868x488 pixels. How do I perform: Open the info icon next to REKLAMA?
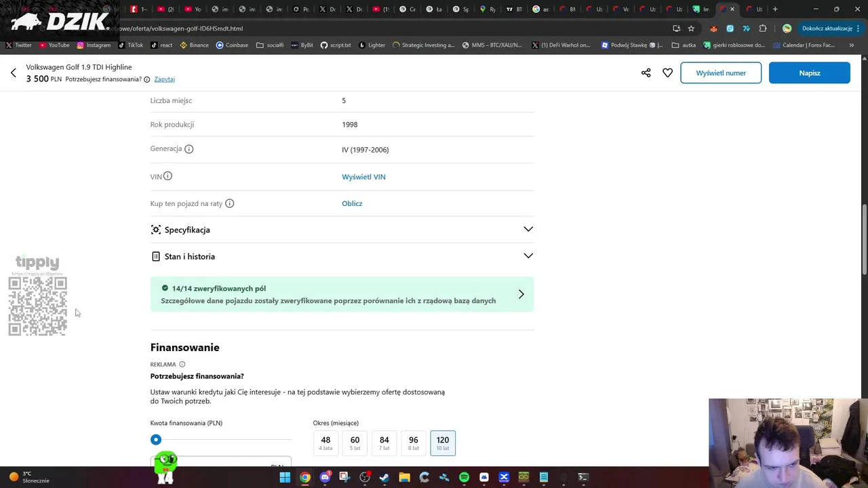point(182,365)
